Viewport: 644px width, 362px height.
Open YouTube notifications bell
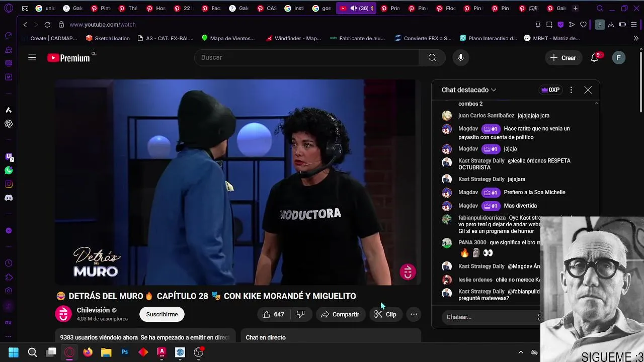595,58
